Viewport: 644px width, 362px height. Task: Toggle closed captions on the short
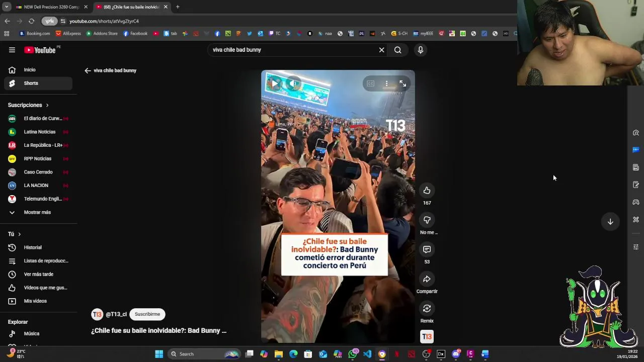[370, 83]
